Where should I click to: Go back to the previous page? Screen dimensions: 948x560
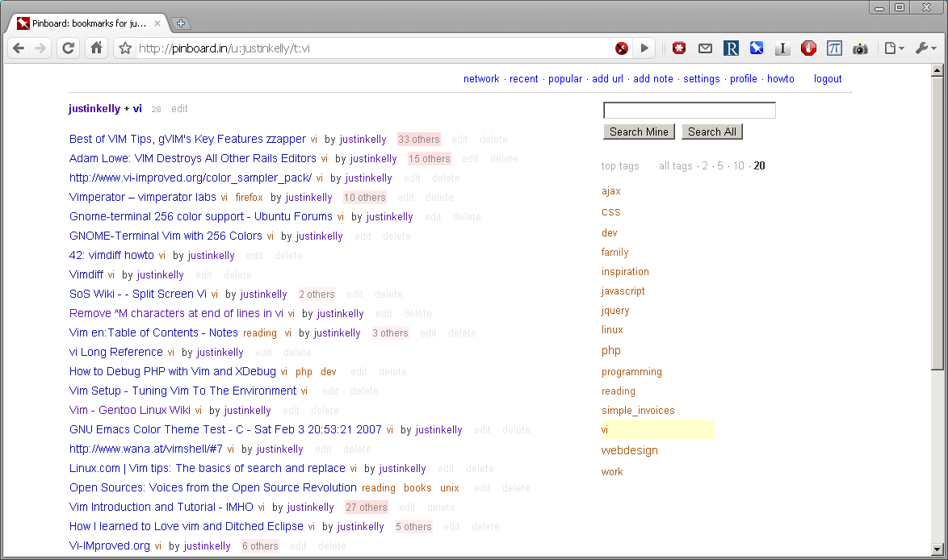pyautogui.click(x=19, y=48)
